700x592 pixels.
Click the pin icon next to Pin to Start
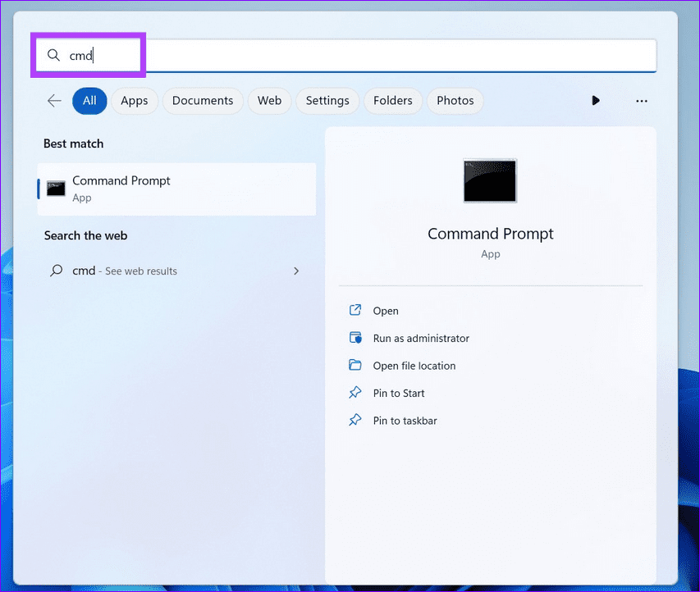(355, 393)
